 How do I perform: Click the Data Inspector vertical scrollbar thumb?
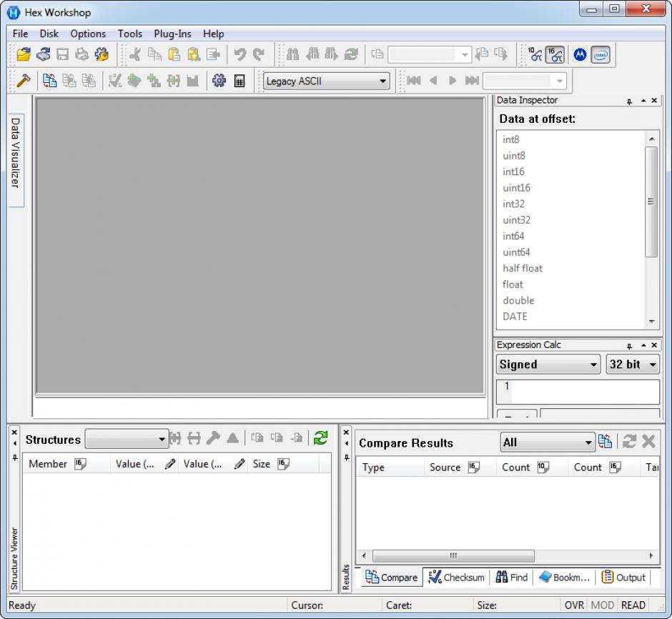651,202
